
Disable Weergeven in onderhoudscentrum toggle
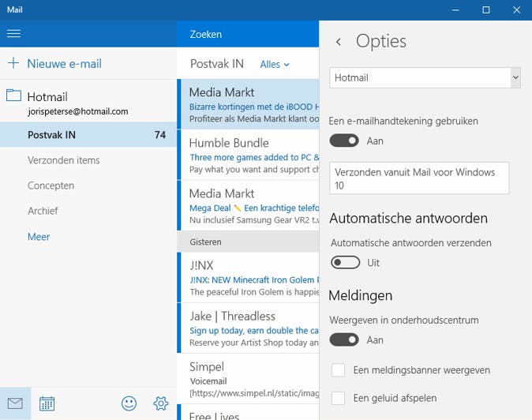(344, 339)
